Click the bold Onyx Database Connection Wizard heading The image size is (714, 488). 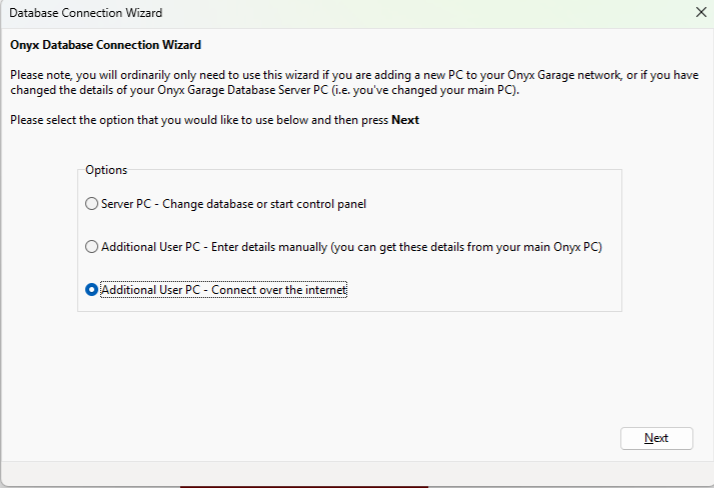tap(105, 45)
